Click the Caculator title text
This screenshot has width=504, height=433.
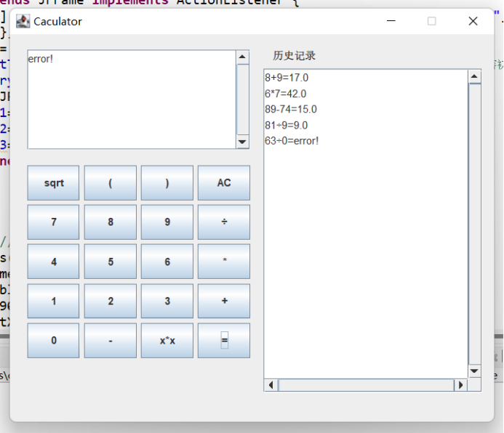click(x=57, y=22)
